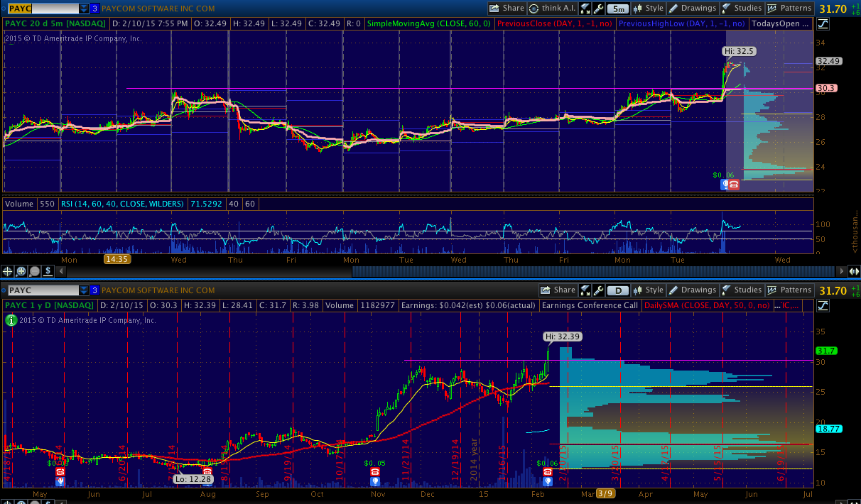Click the studies flask shortcut icon, upper chart

tap(586, 9)
